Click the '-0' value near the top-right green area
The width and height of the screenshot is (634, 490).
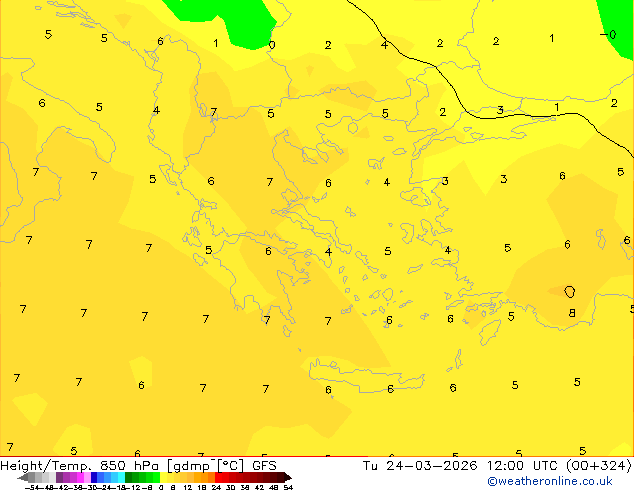tap(608, 35)
